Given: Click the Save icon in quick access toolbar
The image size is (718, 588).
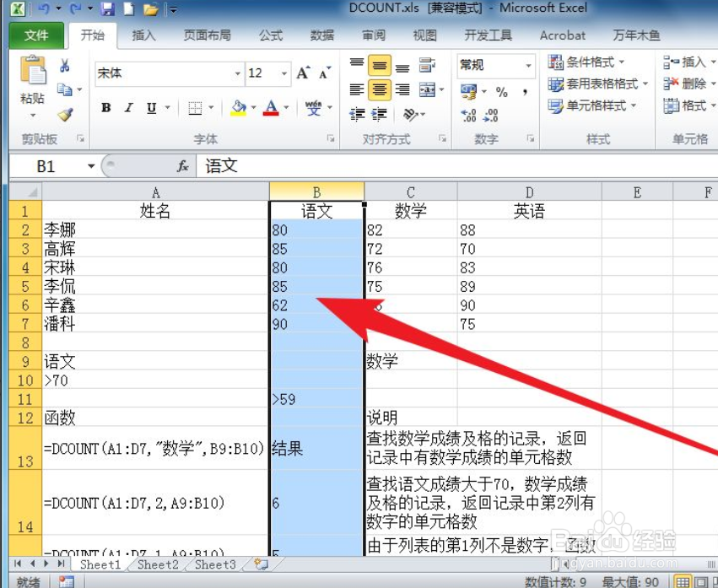Looking at the screenshot, I should [x=107, y=8].
